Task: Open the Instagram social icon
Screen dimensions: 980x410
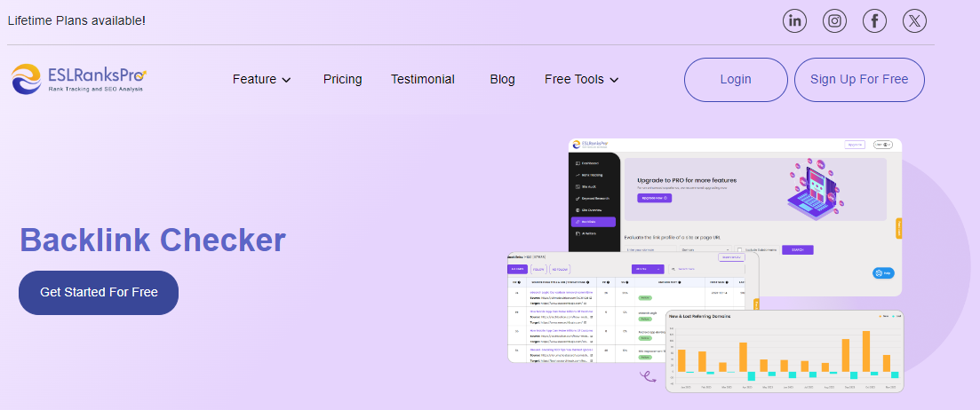Action: coord(834,20)
